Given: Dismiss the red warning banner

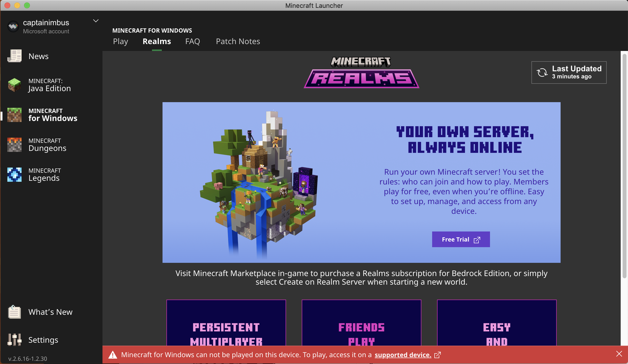Looking at the screenshot, I should (x=619, y=354).
